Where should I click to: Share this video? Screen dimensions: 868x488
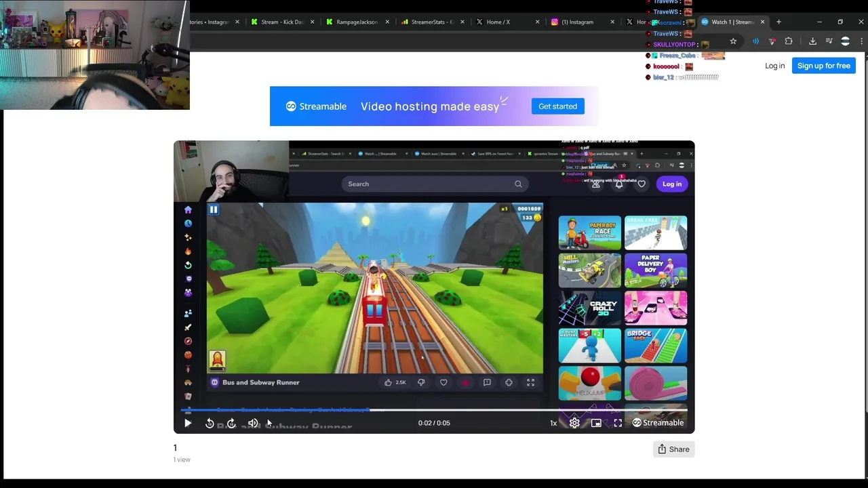coord(673,449)
